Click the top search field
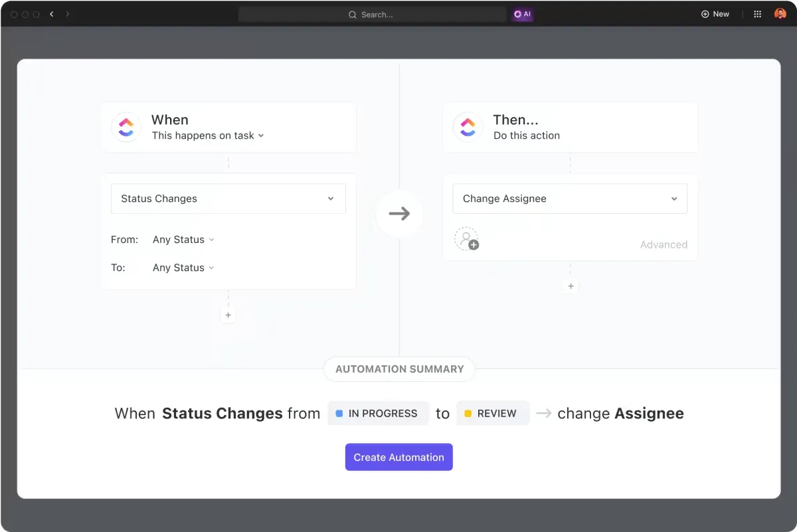The height and width of the screenshot is (532, 797). tap(372, 14)
